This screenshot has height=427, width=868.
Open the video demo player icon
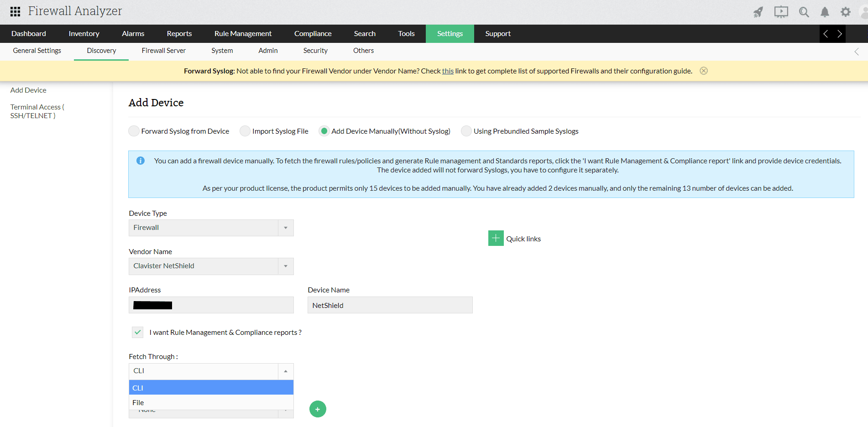point(781,12)
